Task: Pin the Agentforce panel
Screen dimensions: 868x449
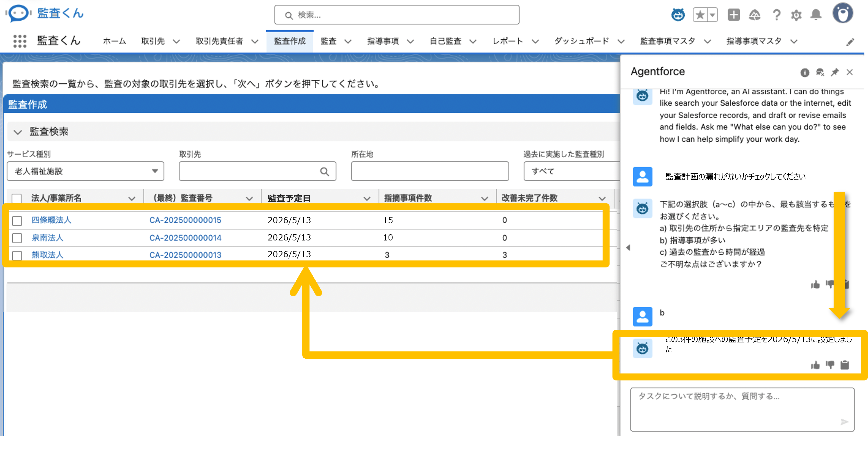Action: pos(835,72)
